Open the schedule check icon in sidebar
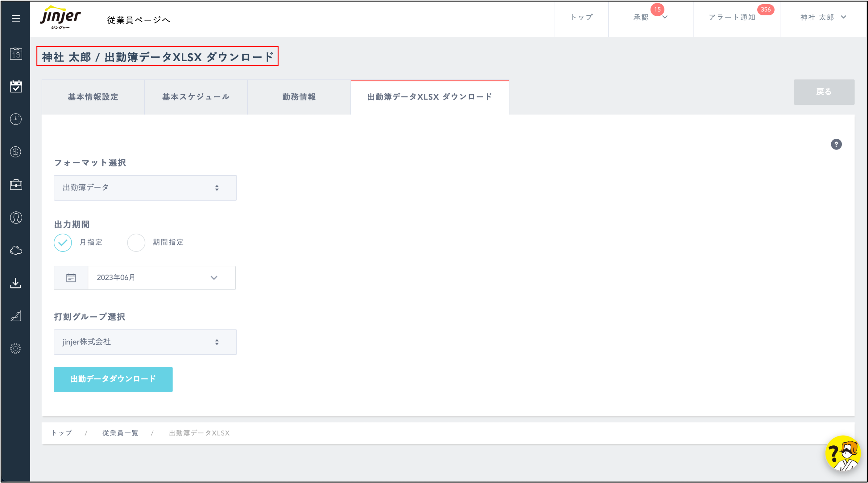Viewport: 868px width, 483px height. coord(15,87)
